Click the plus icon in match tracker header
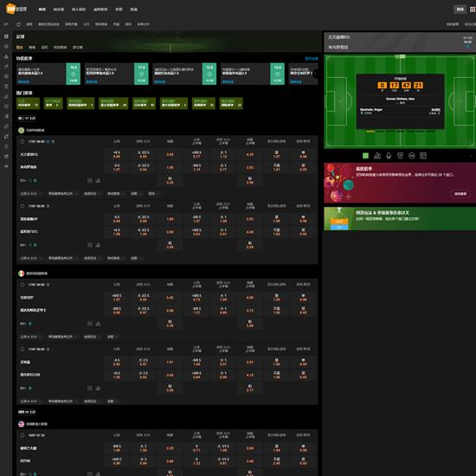Screen dimensions: 476x476 tap(468, 47)
